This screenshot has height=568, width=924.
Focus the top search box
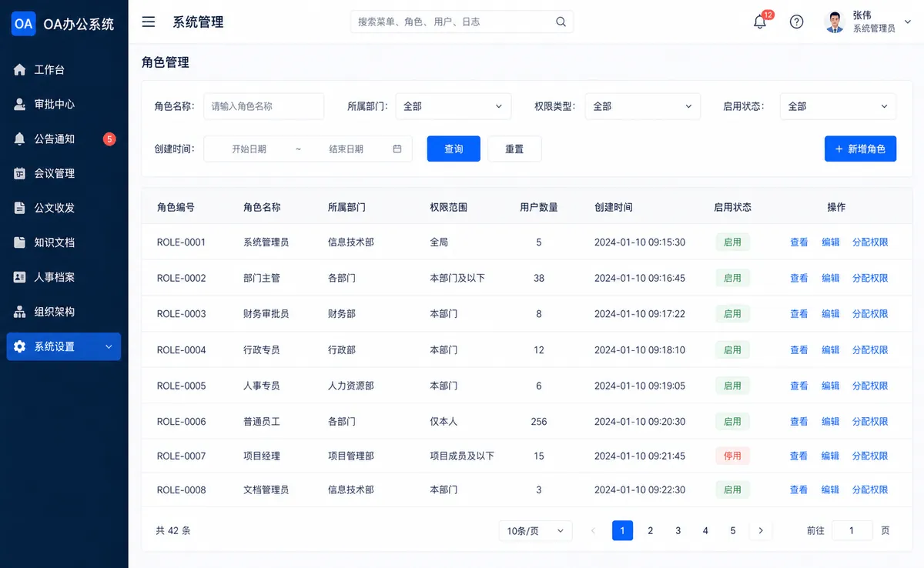462,22
